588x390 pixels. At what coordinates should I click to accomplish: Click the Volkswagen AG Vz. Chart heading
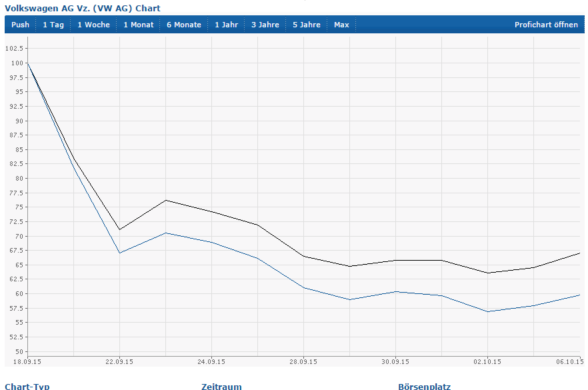83,8
